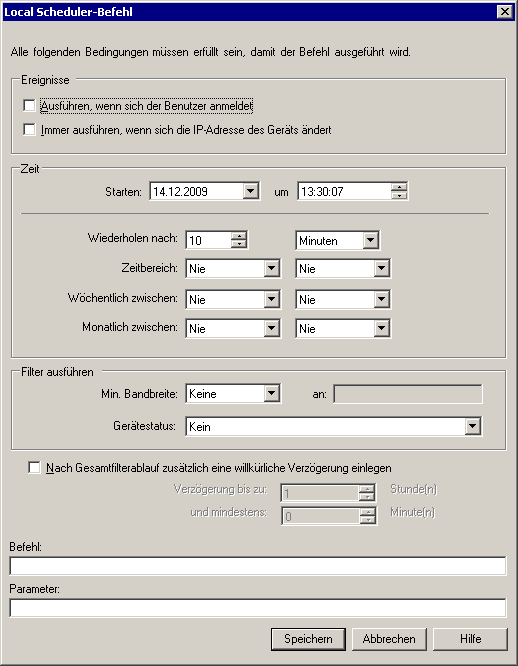Click the Befehl text field
The width and height of the screenshot is (518, 666).
coord(258,566)
